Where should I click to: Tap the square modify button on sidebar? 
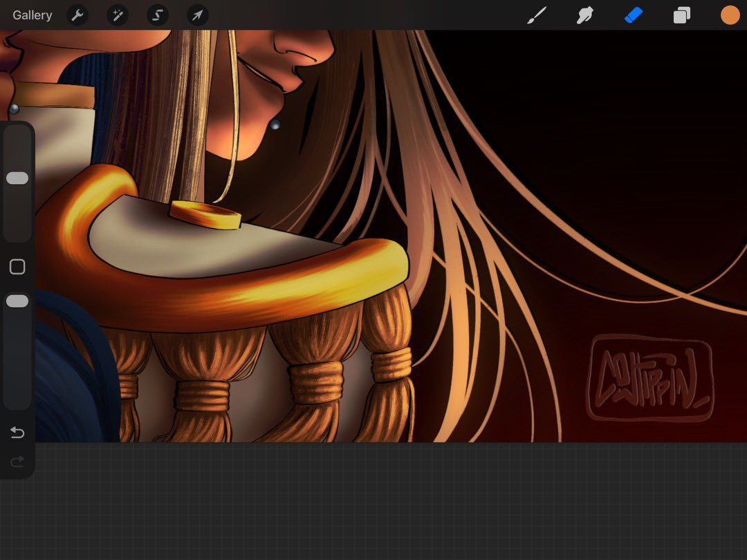pyautogui.click(x=17, y=267)
